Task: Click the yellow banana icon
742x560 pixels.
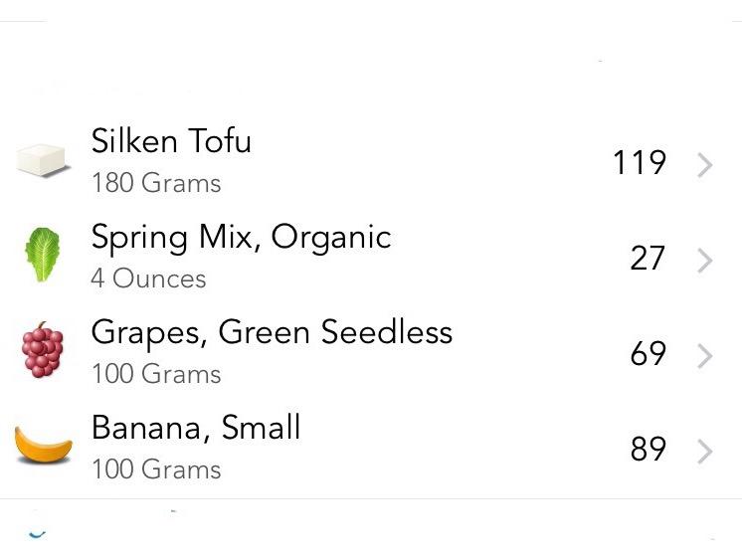Action: point(44,446)
